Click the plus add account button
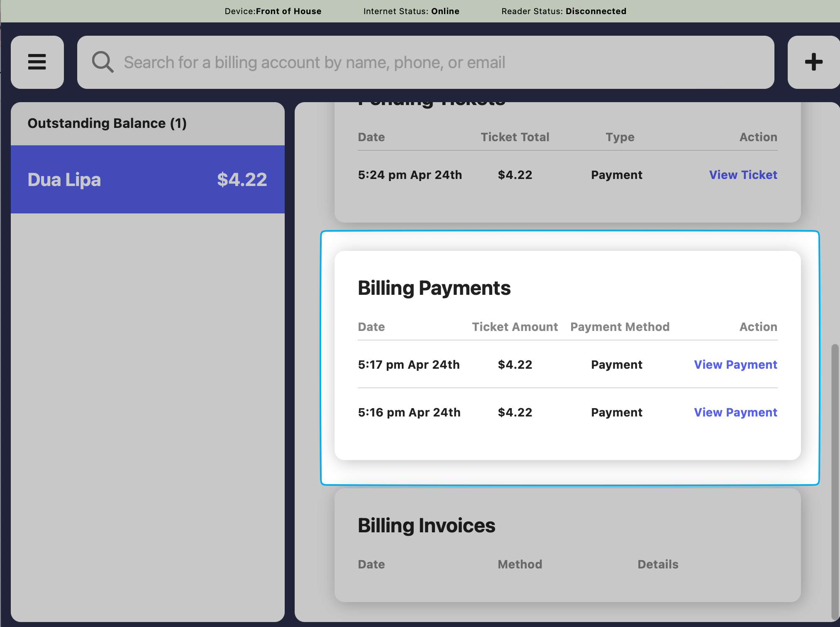840x627 pixels. (813, 62)
